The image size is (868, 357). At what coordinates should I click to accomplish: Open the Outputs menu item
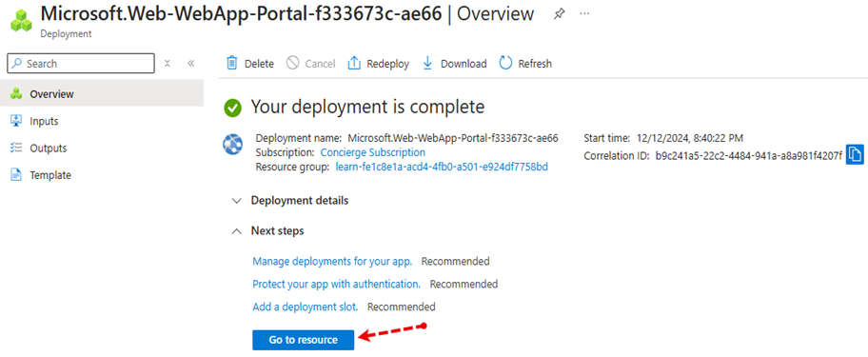(102, 149)
